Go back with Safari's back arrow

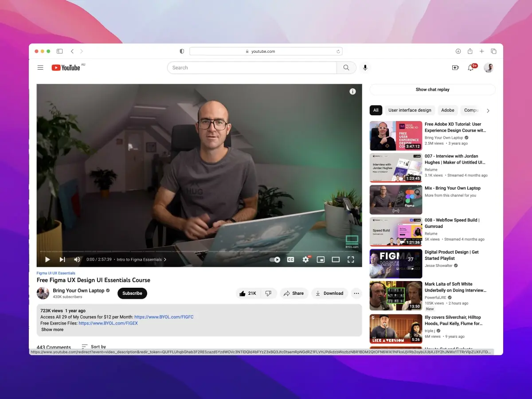[x=72, y=51]
